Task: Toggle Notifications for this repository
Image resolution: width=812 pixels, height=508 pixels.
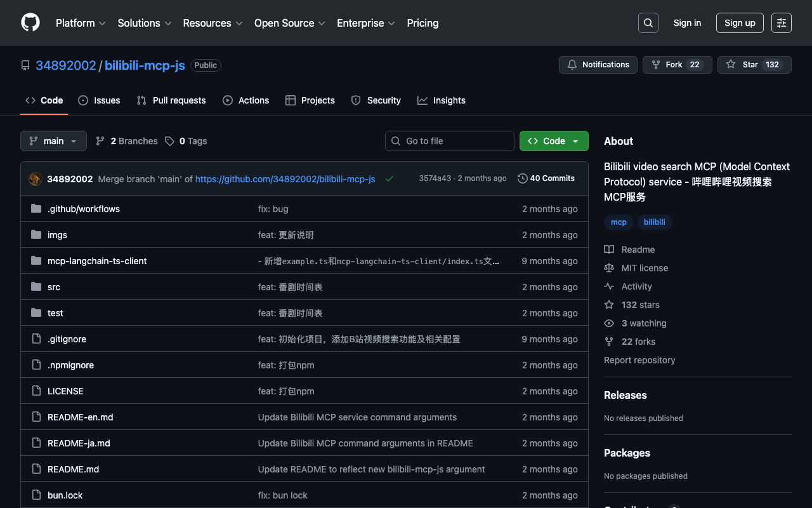Action: 598,65
